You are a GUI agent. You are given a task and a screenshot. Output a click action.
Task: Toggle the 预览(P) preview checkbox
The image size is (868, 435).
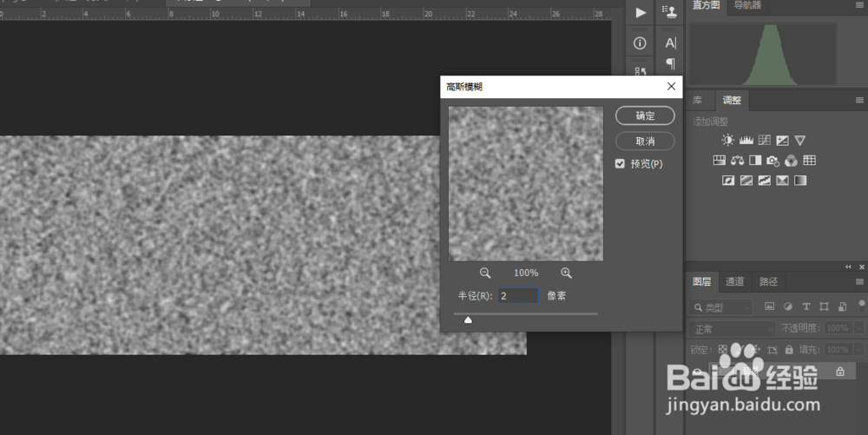pyautogui.click(x=620, y=164)
